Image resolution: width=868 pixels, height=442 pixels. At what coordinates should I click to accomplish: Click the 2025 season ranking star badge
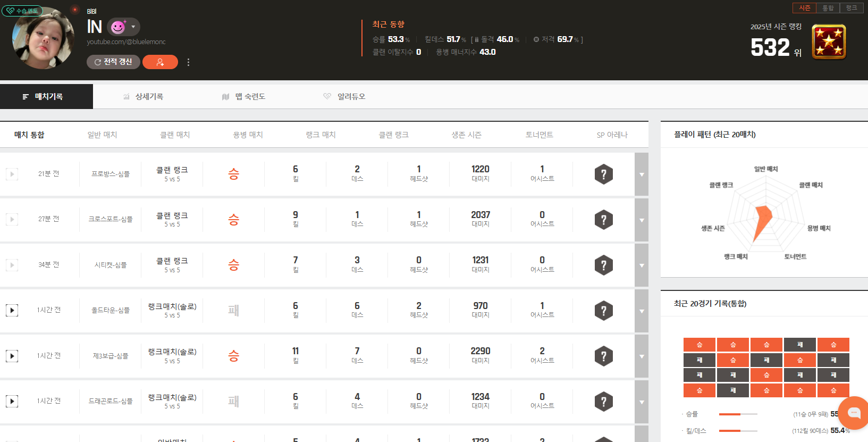[829, 42]
